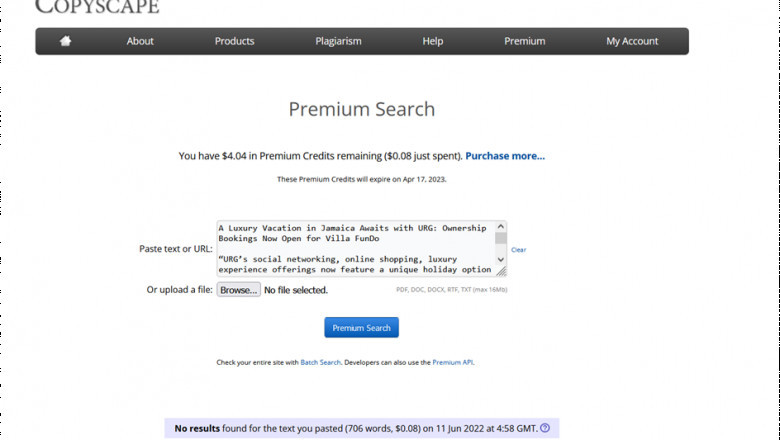Open My Account from navigation bar

click(632, 41)
